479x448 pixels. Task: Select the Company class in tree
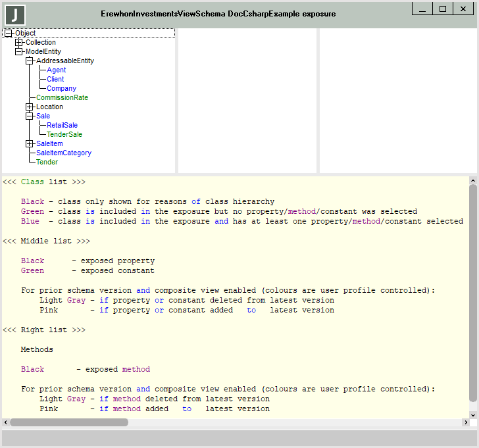pos(61,89)
